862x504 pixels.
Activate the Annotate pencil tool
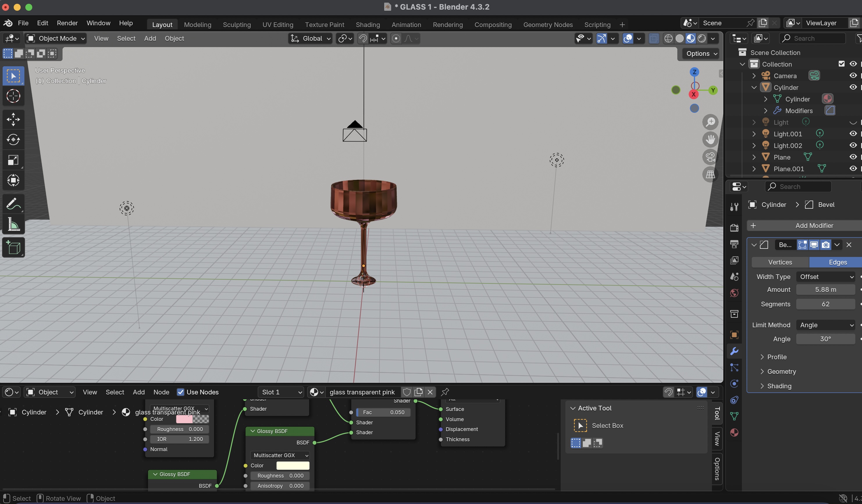pyautogui.click(x=13, y=204)
